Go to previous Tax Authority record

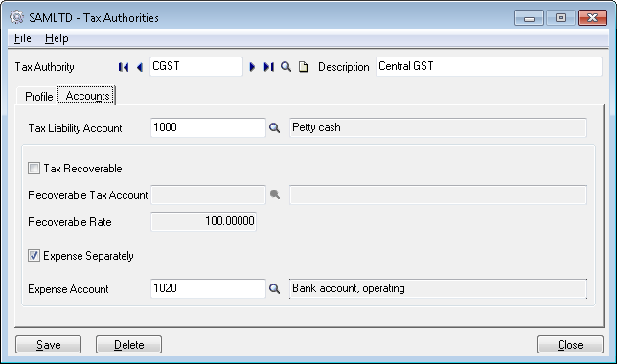tap(140, 67)
